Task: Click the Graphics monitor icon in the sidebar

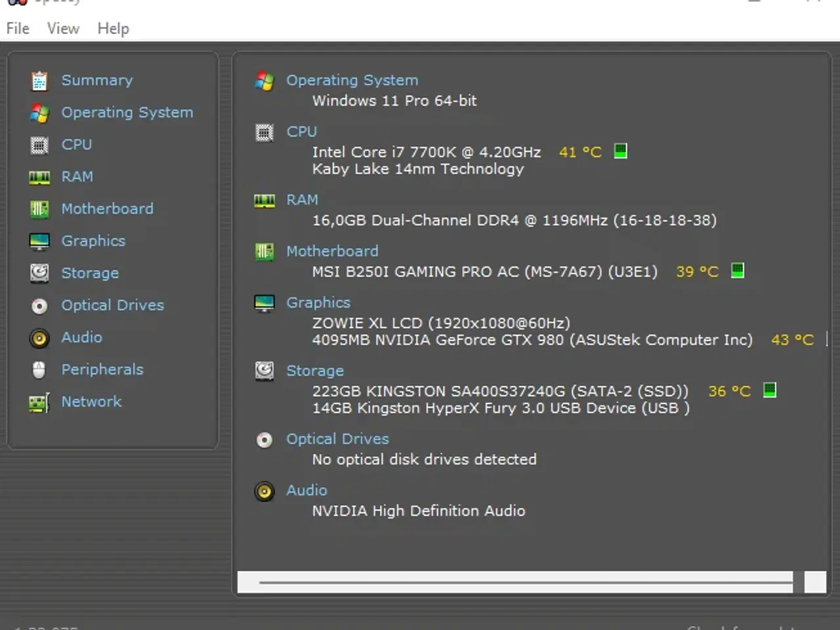Action: click(39, 241)
